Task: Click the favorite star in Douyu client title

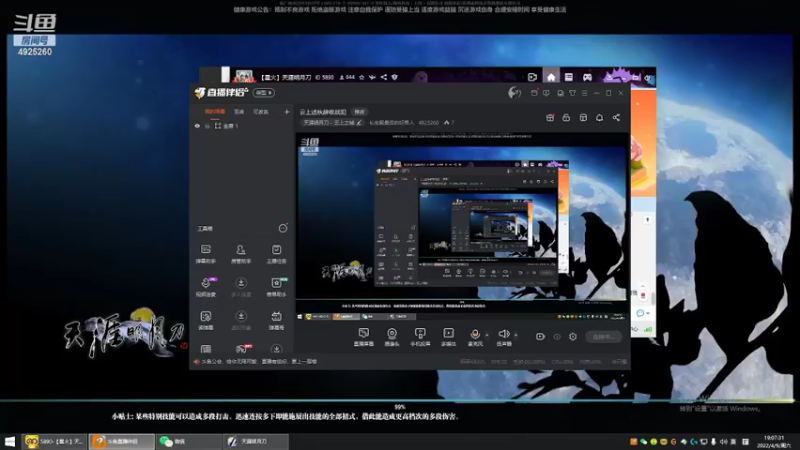Action: (x=362, y=78)
